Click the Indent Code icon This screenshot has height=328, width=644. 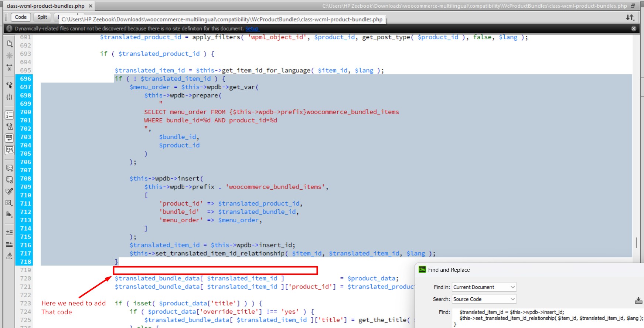[10, 233]
